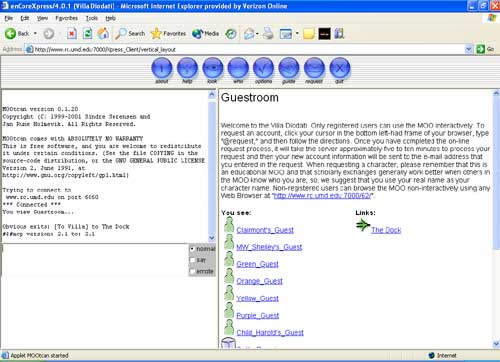Click the Print toolbar icon
500x362 pixels.
(x=268, y=34)
